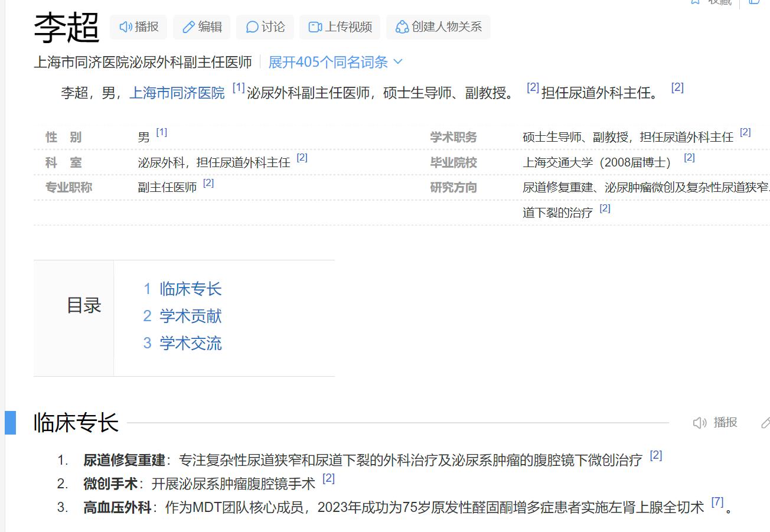Open 学术交流 from the table of contents
The width and height of the screenshot is (770, 532).
pos(190,343)
